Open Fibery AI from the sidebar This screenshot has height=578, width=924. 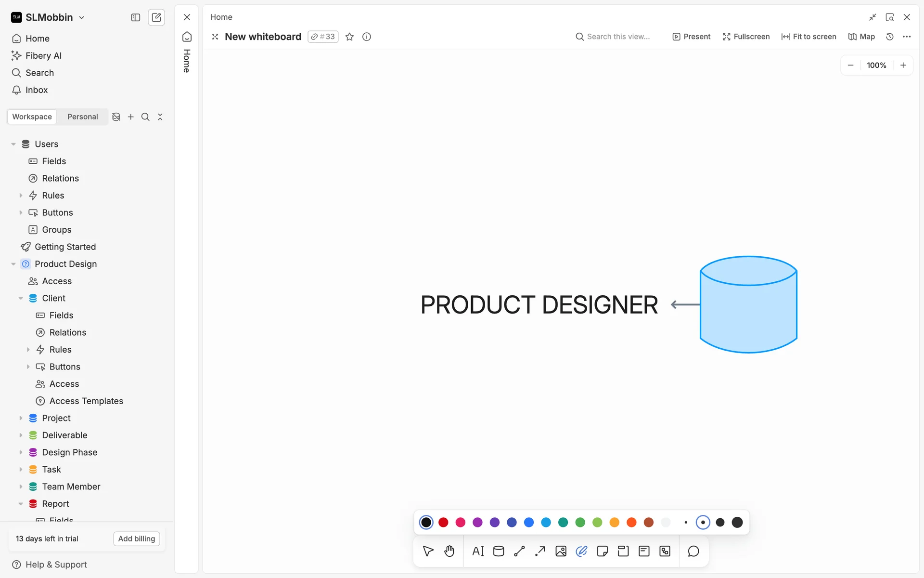point(43,55)
